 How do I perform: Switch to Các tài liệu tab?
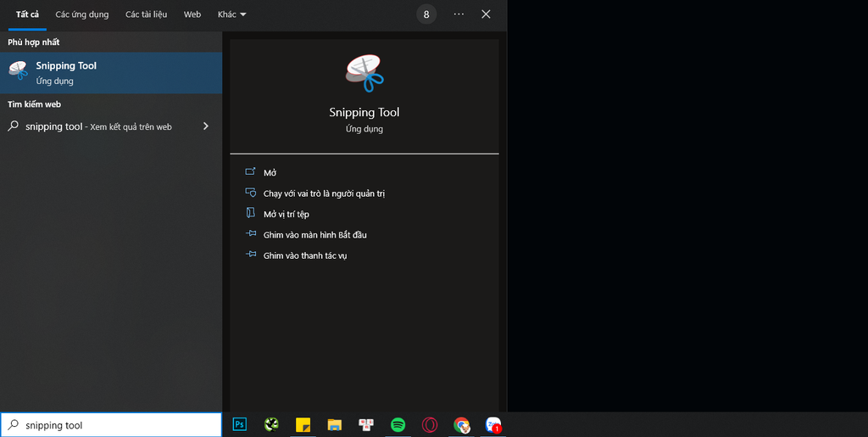coord(146,14)
